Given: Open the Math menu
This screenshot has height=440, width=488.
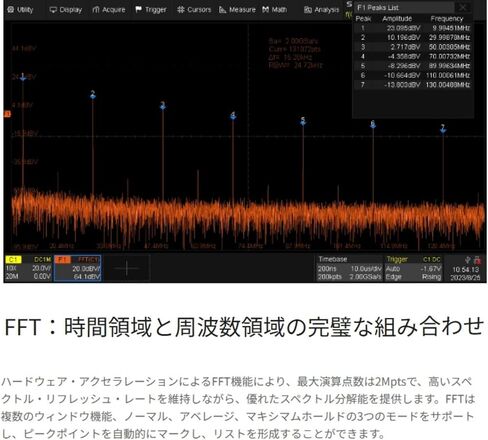Looking at the screenshot, I should pos(275,10).
